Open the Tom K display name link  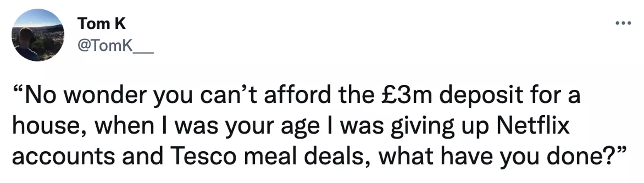click(102, 24)
